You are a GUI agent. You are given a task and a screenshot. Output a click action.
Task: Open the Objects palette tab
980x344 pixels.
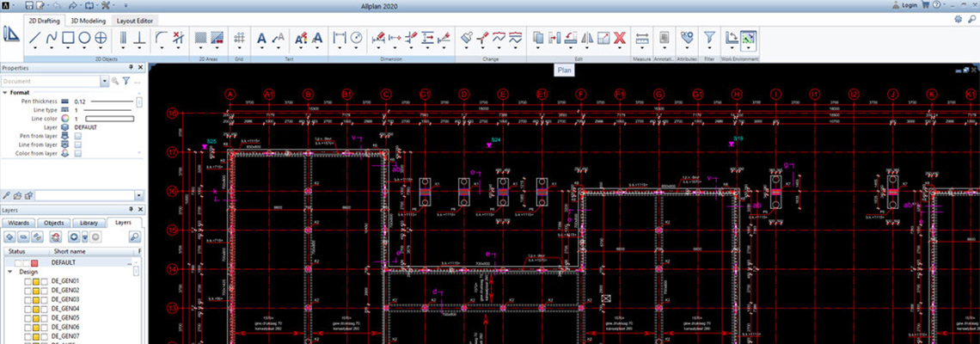(x=54, y=223)
